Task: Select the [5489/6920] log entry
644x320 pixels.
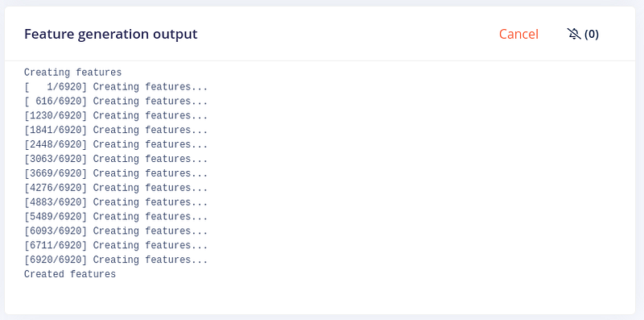Action: pos(116,217)
